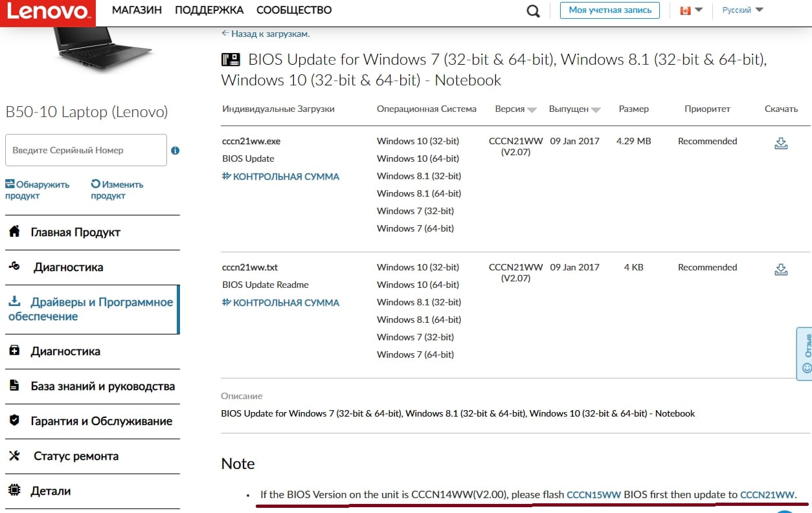Viewport: 812px width, 513px height.
Task: Click Обнаружить продукт link
Action: [x=38, y=190]
